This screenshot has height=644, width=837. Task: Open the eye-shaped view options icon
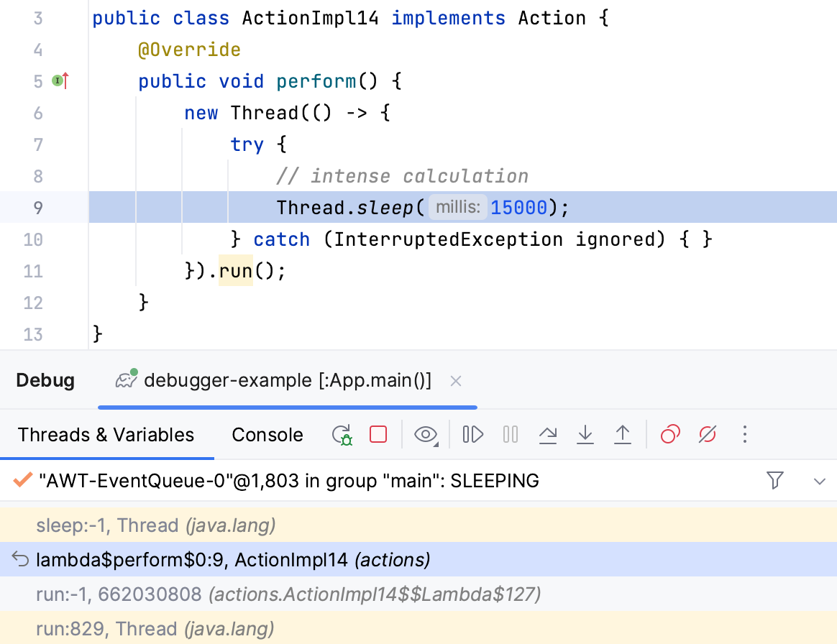click(426, 435)
